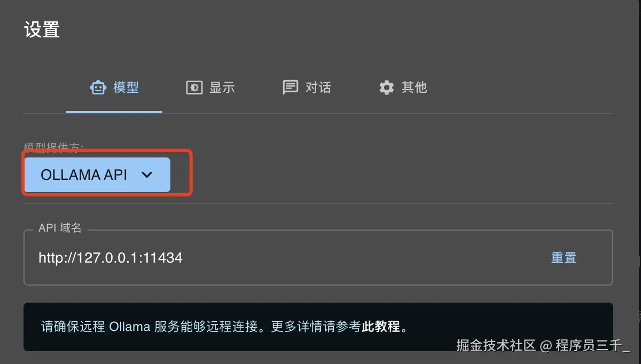Screen dimensions: 641x364
Task: Click the robot icon on the 模型 tab
Action: pos(98,87)
